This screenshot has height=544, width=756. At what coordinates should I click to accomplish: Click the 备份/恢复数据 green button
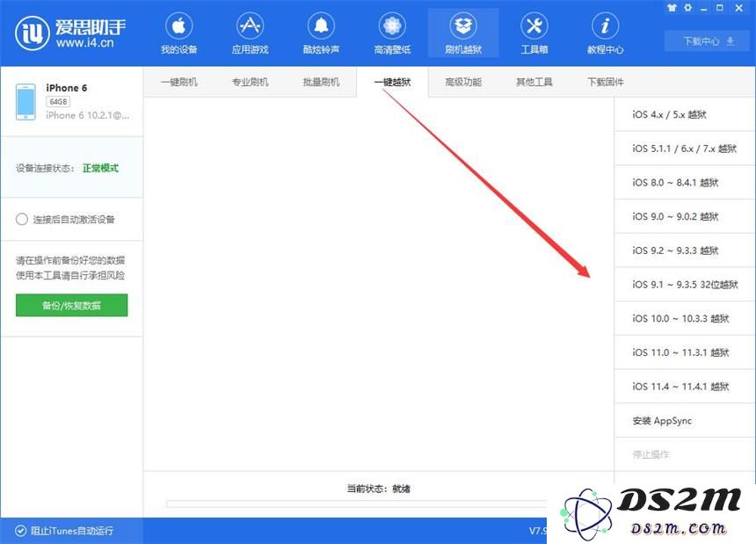pyautogui.click(x=71, y=305)
